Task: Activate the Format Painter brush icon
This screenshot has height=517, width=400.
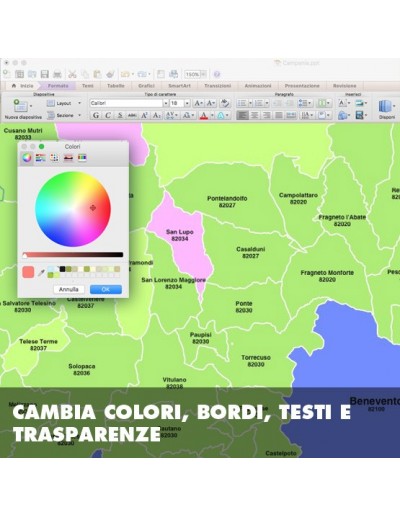Action: [x=110, y=74]
